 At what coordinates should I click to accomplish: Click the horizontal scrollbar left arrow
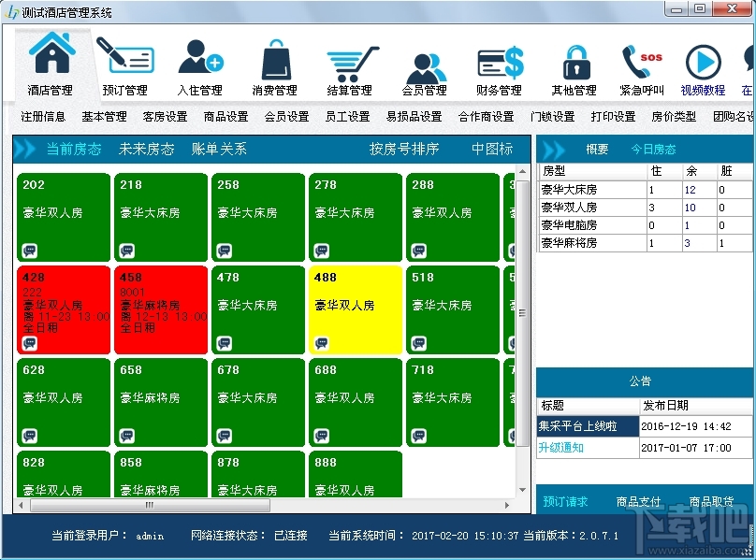click(x=21, y=505)
